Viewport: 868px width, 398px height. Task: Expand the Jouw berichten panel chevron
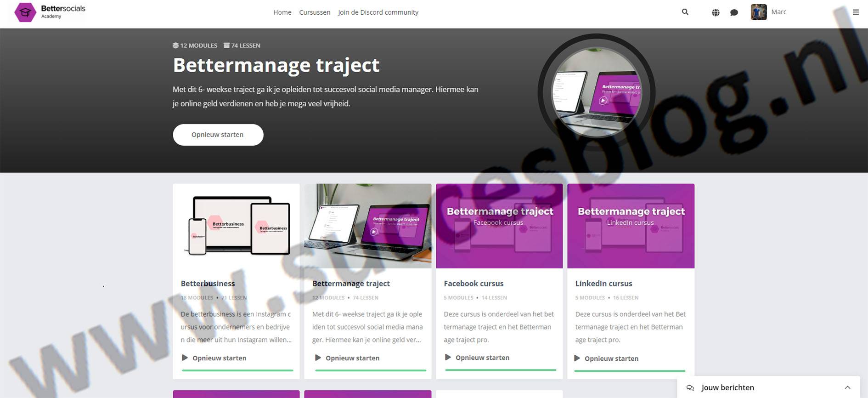[847, 387]
